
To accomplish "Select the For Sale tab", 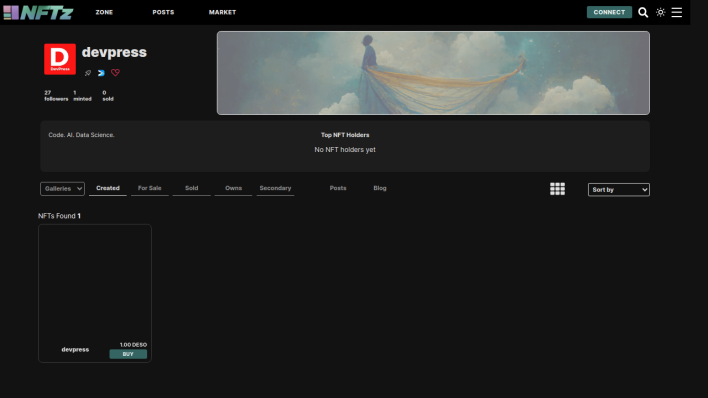I will coord(149,188).
